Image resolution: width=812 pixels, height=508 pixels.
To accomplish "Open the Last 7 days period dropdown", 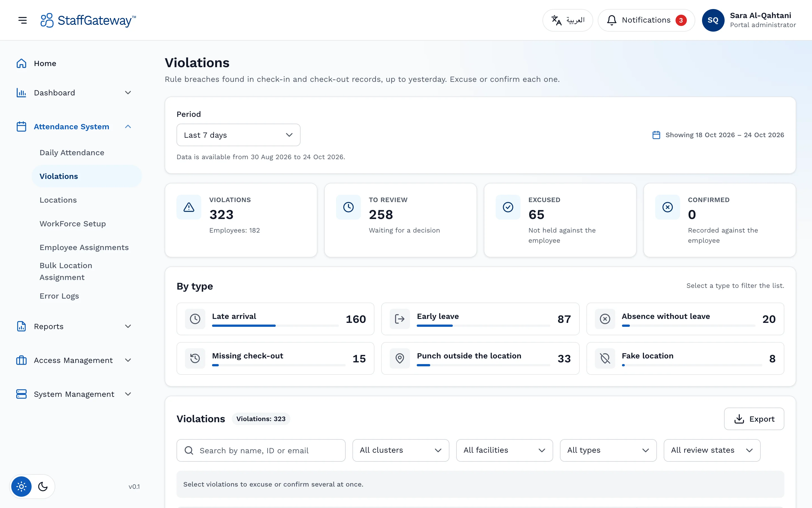I will pyautogui.click(x=239, y=135).
